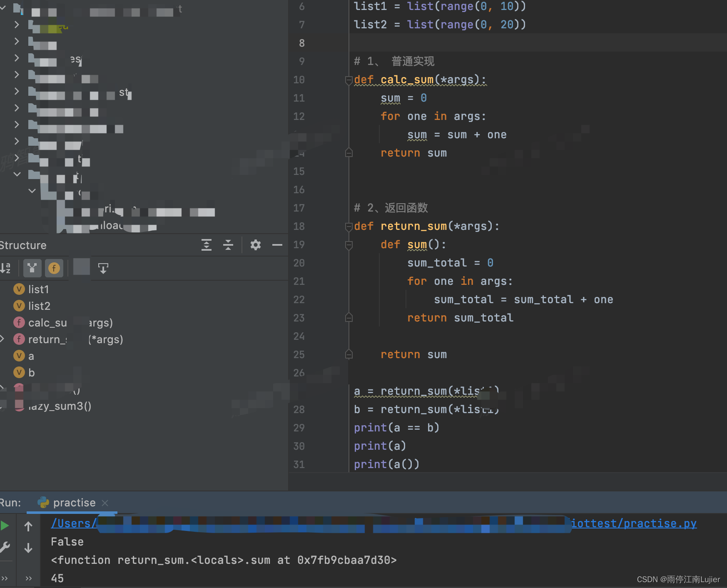Click fold end marker at line 25

click(349, 354)
